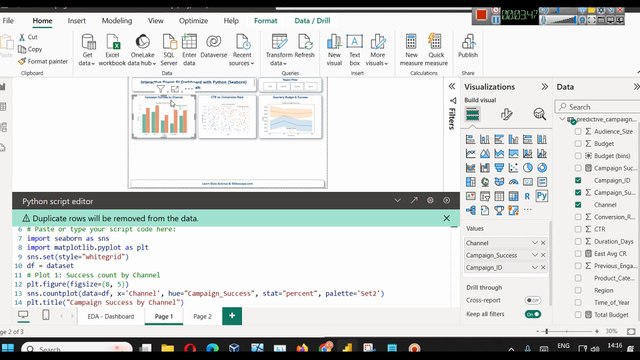Pick the table visual

[499, 196]
